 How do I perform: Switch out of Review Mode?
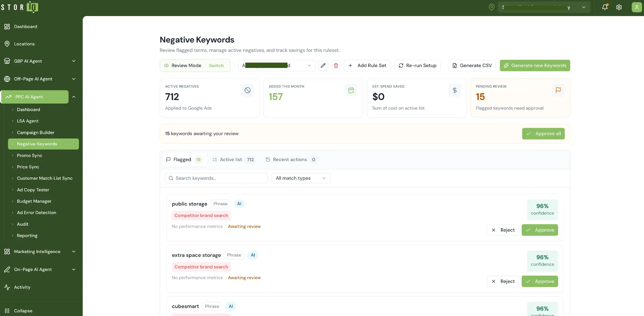(216, 65)
